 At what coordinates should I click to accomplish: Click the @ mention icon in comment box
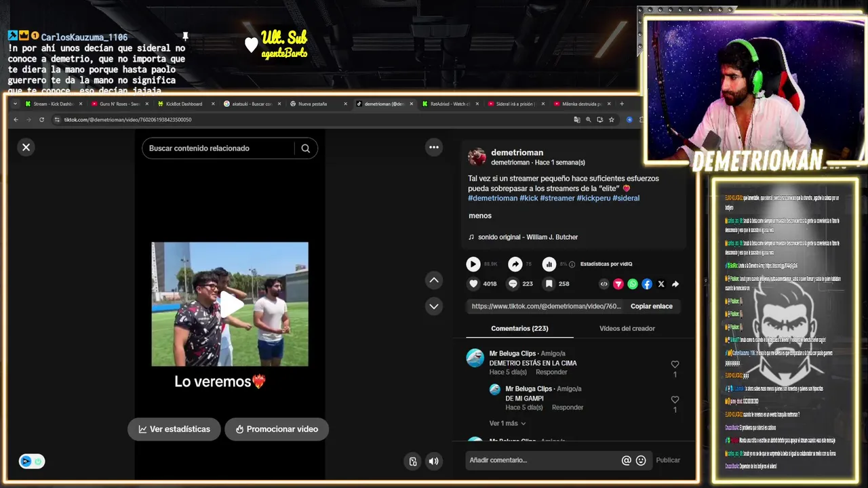coord(626,460)
